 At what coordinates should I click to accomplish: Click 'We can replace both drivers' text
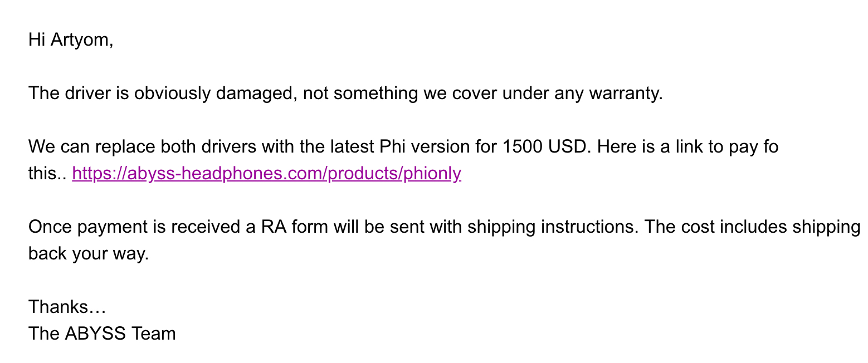[135, 147]
